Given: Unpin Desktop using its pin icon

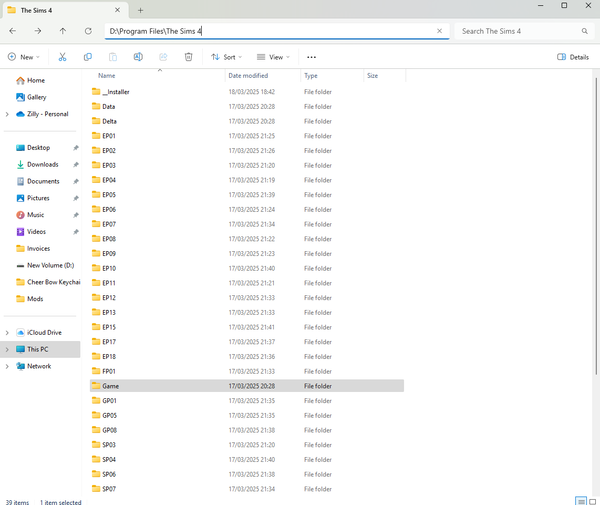Looking at the screenshot, I should pos(76,148).
